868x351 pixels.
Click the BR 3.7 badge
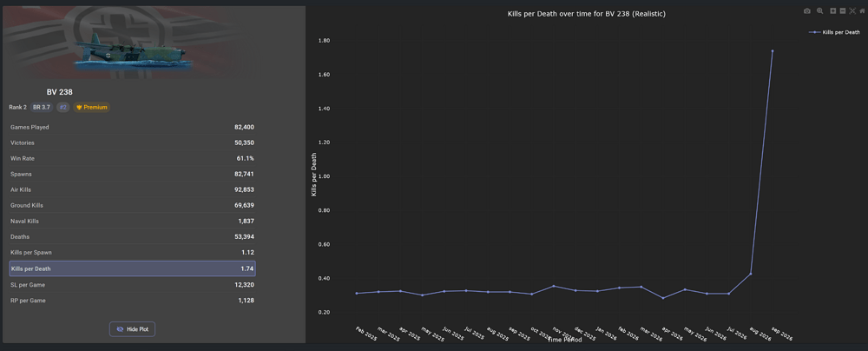pos(42,107)
